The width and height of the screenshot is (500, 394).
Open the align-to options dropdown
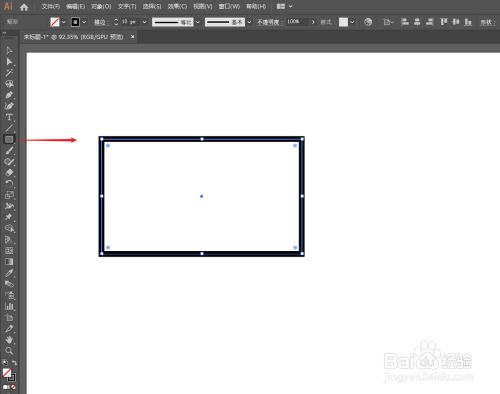[389, 22]
